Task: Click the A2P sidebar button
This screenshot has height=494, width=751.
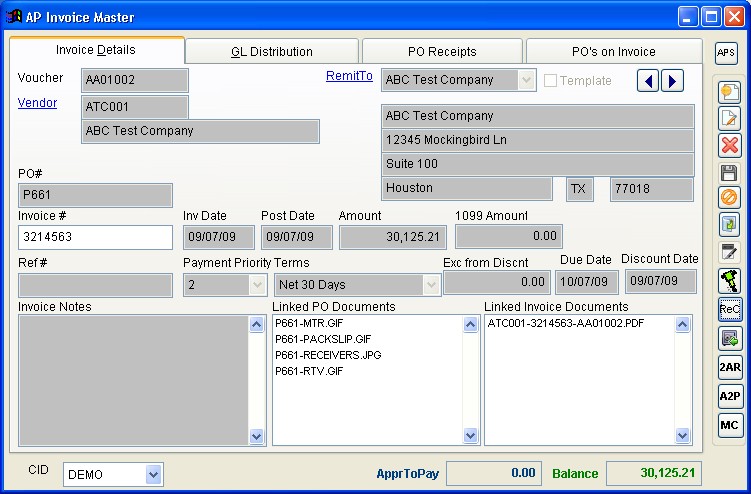Action: pos(729,396)
